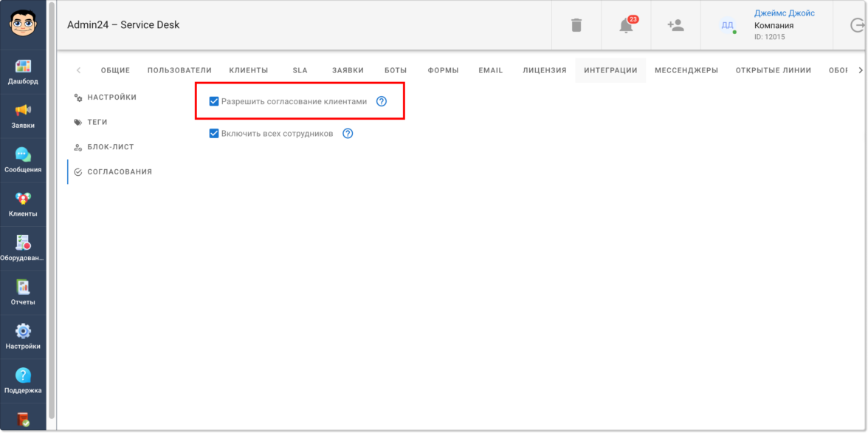Click the ДД user avatar
This screenshot has height=433, width=868.
[x=728, y=26]
